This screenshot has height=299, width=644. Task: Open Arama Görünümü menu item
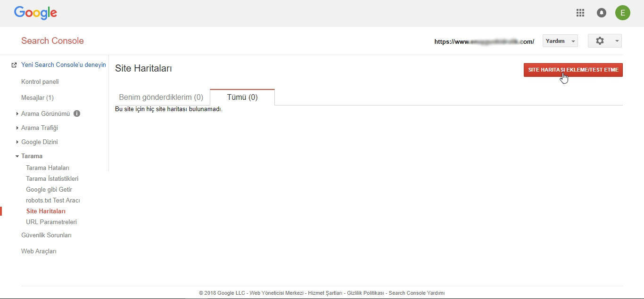45,113
